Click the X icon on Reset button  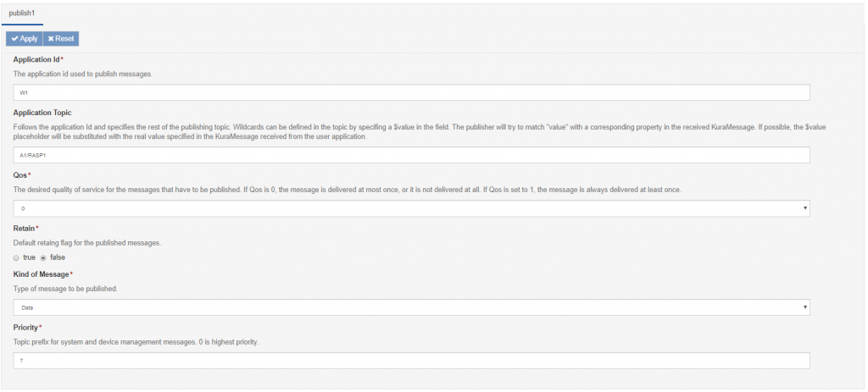pyautogui.click(x=51, y=39)
